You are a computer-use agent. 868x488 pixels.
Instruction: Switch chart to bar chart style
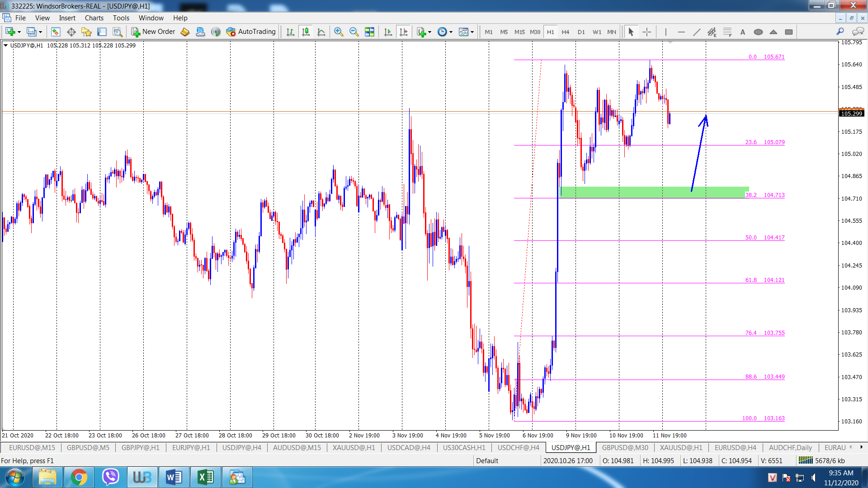(x=290, y=32)
